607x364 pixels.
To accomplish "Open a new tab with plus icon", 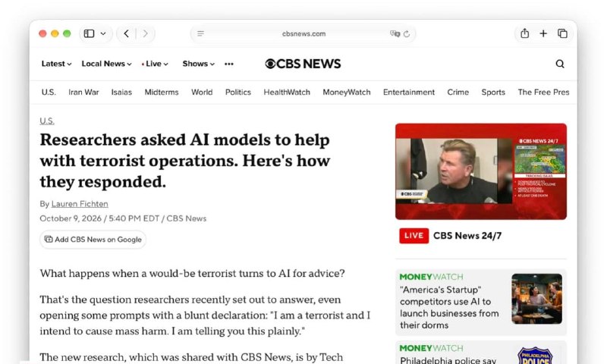I will click(543, 33).
